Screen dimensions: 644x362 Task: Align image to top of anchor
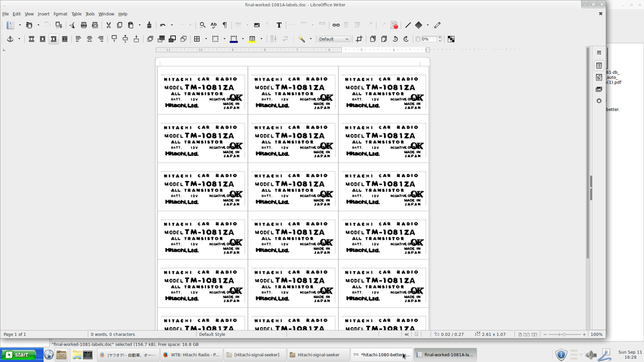click(x=114, y=39)
